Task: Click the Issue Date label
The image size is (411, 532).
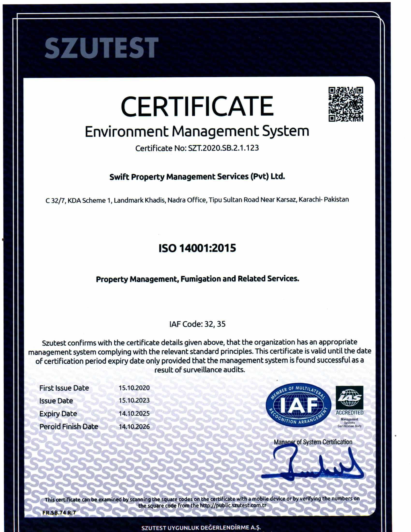Action: coord(56,401)
